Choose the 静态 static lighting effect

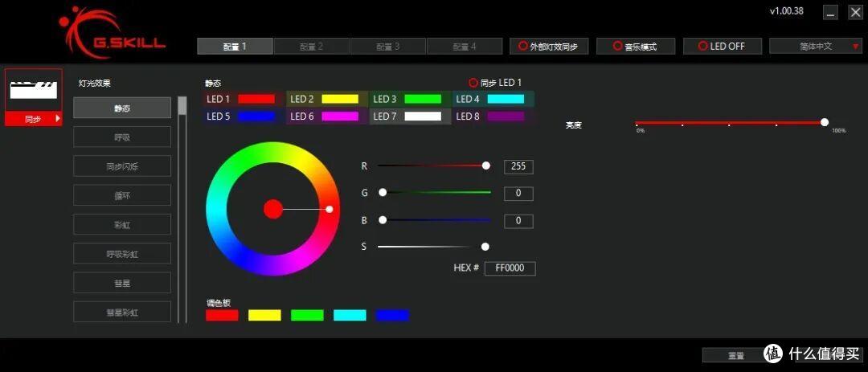click(122, 108)
